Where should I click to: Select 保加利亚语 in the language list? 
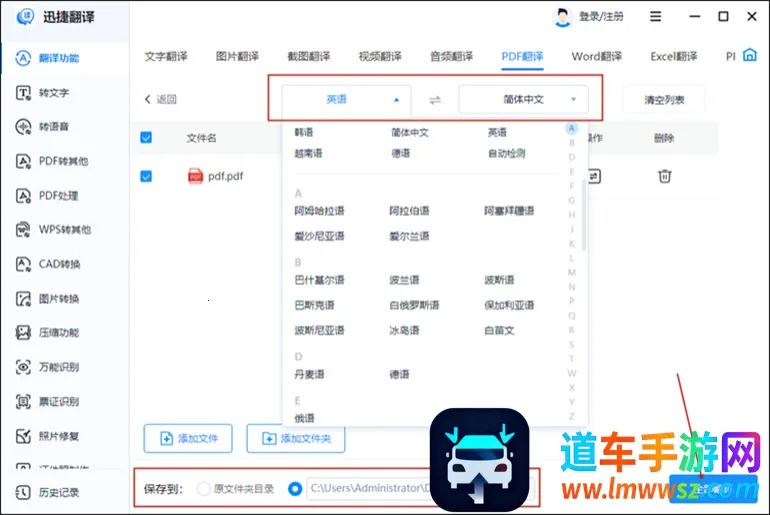[x=509, y=305]
